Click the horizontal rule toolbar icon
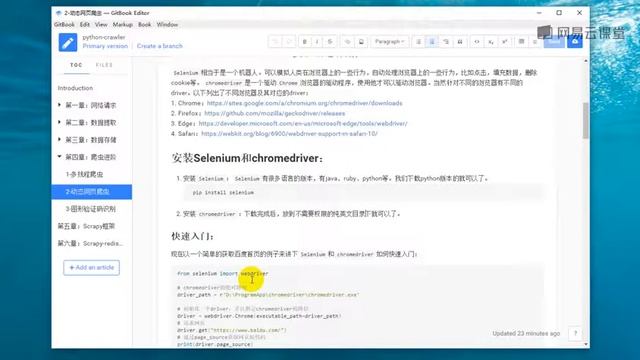640x360 pixels. point(535,42)
